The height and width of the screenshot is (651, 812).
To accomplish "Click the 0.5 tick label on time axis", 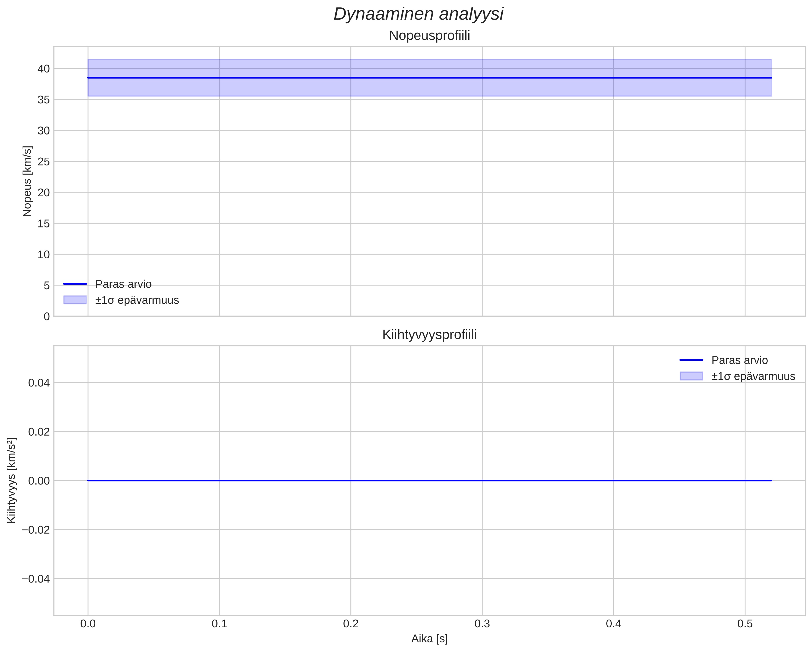I will pyautogui.click(x=745, y=624).
